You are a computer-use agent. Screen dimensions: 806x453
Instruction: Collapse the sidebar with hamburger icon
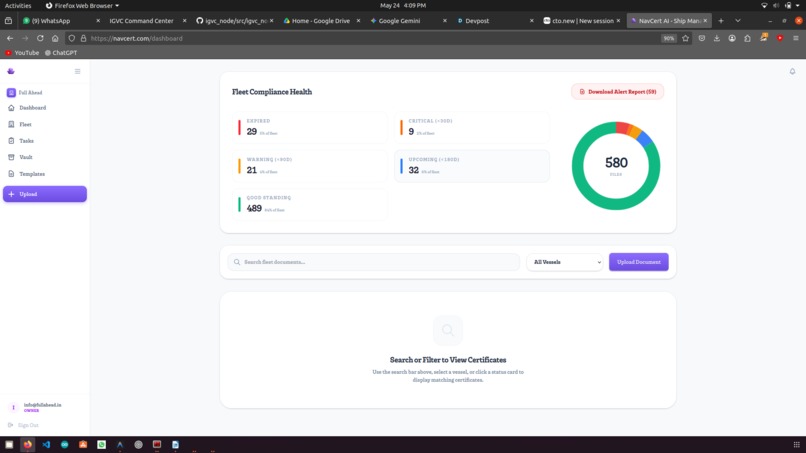coord(78,71)
